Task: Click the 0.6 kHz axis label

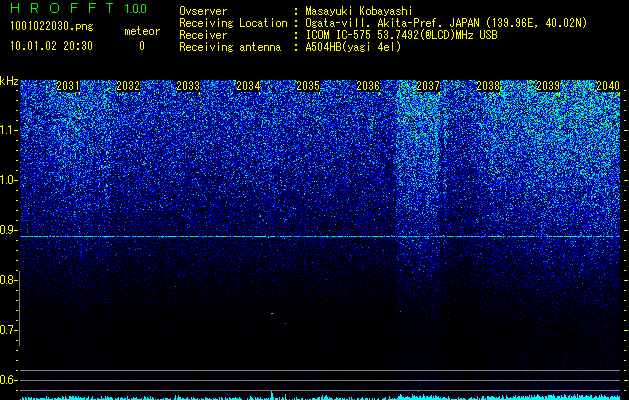Action: coord(8,380)
